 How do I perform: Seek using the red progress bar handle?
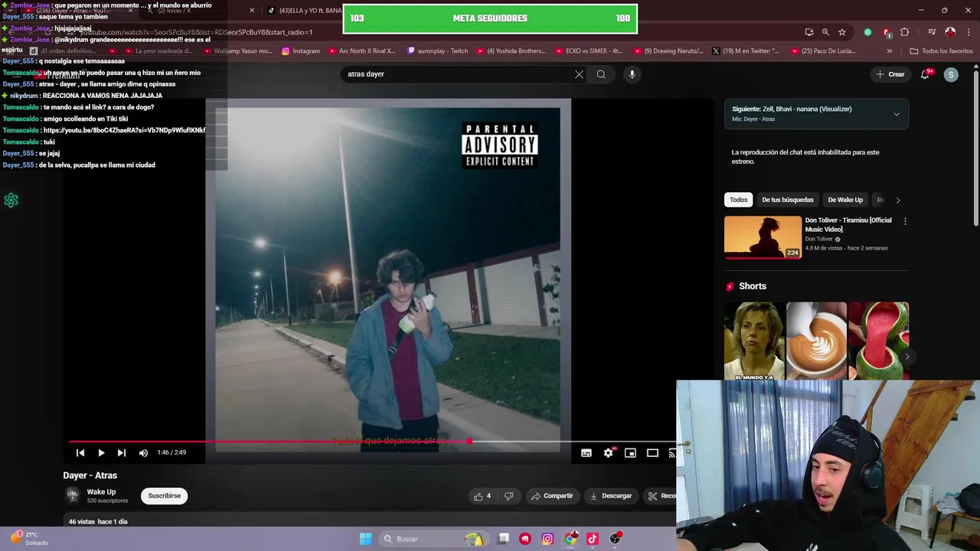click(469, 442)
